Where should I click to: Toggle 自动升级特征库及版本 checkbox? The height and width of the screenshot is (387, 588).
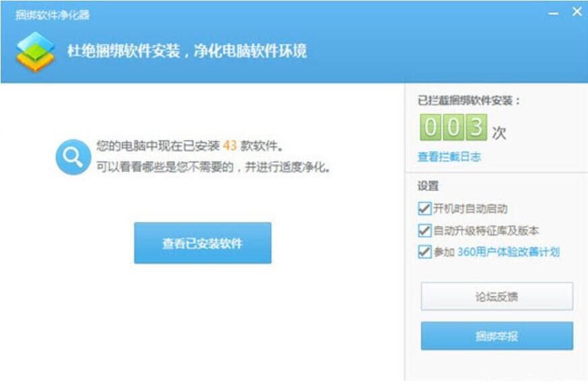coord(424,230)
